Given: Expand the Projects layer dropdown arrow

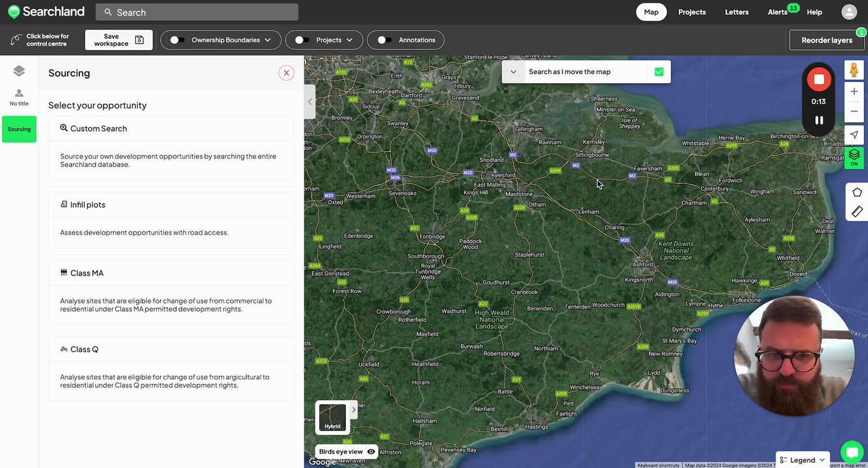Looking at the screenshot, I should (349, 40).
